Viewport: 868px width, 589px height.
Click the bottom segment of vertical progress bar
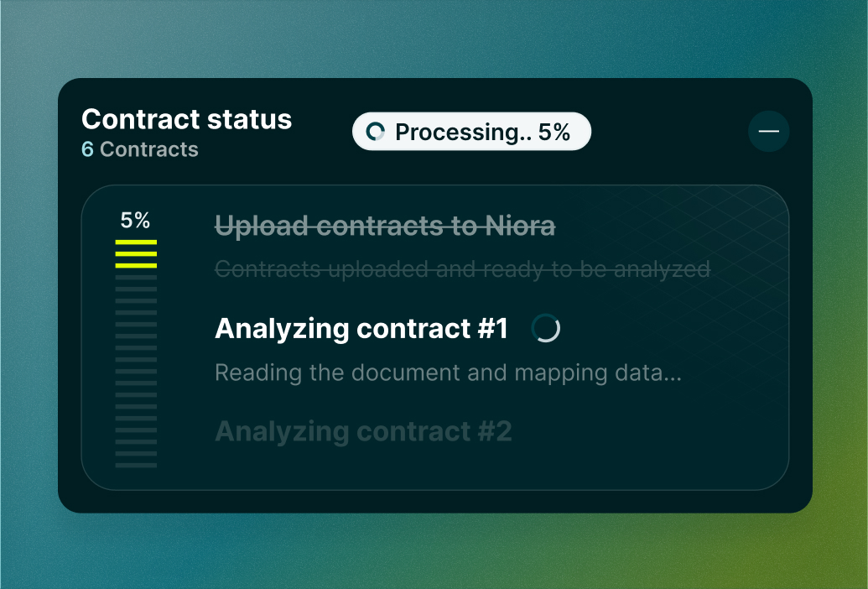click(x=136, y=465)
